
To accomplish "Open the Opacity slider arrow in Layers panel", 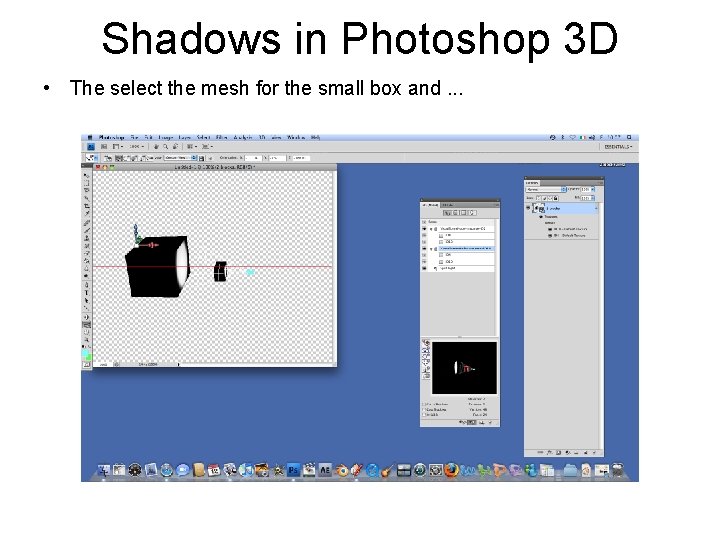I will coord(593,189).
